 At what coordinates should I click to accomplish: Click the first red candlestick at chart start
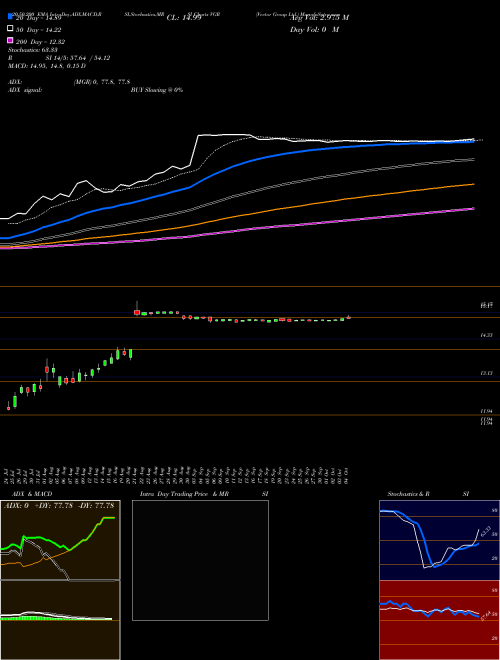click(x=8, y=407)
